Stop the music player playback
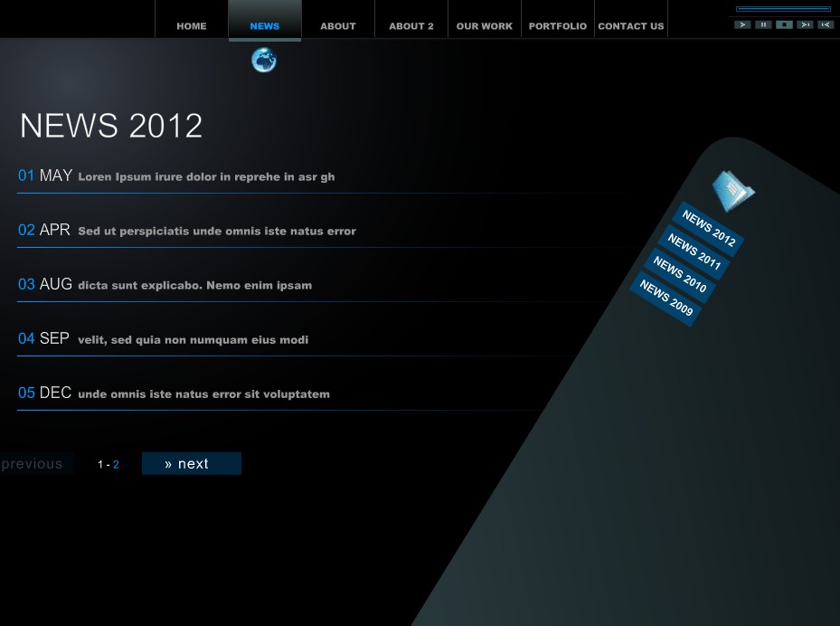Image resolution: width=840 pixels, height=626 pixels. point(784,24)
